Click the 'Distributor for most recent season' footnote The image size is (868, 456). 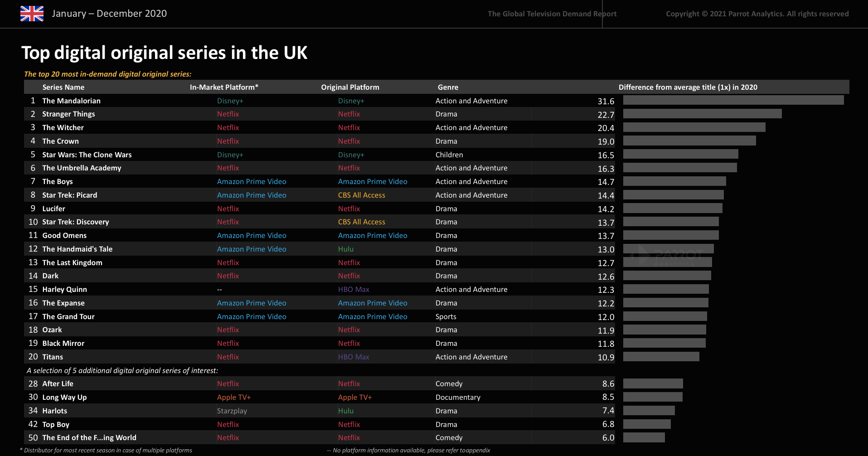click(106, 451)
